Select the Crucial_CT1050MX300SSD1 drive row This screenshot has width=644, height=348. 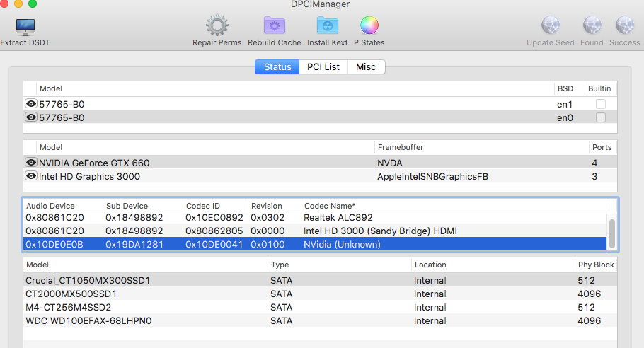320,280
